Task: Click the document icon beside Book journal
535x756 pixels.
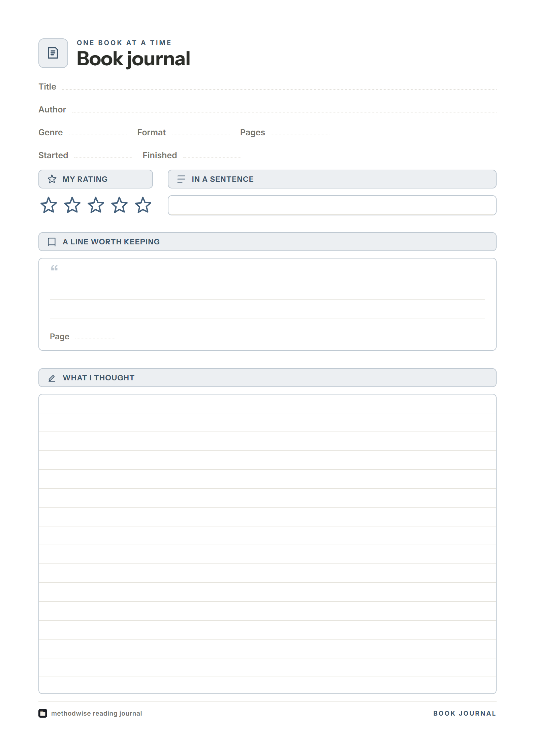Action: [53, 53]
